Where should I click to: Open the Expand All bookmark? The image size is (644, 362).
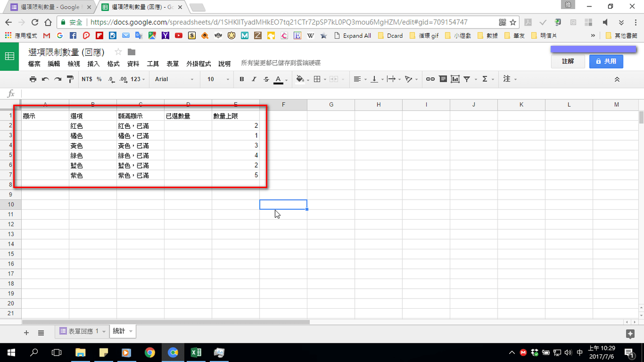(x=352, y=36)
